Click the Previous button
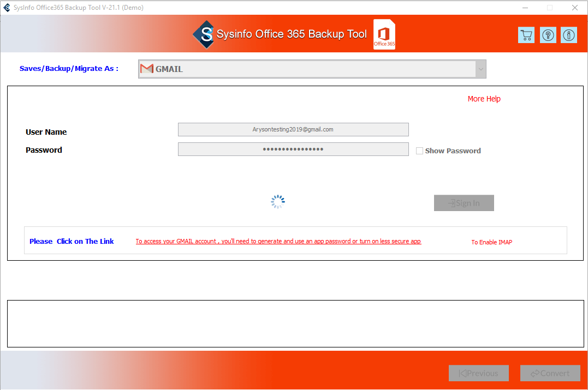588x390 pixels. 478,373
